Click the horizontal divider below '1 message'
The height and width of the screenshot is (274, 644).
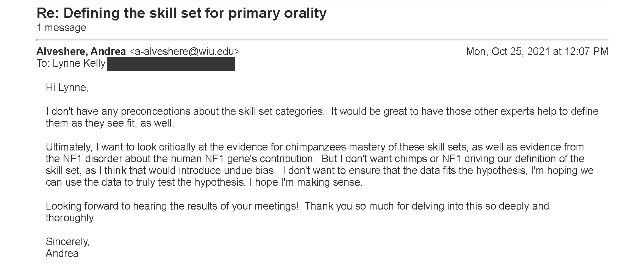coord(322,39)
